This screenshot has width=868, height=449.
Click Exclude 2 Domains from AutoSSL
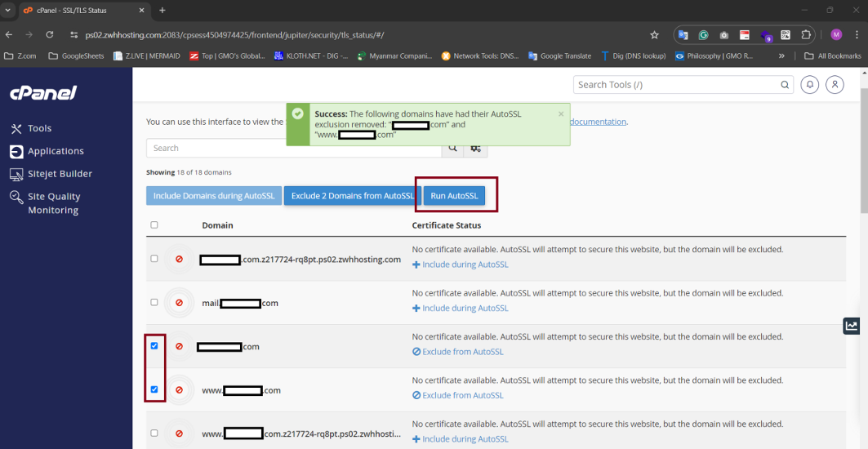pyautogui.click(x=353, y=196)
